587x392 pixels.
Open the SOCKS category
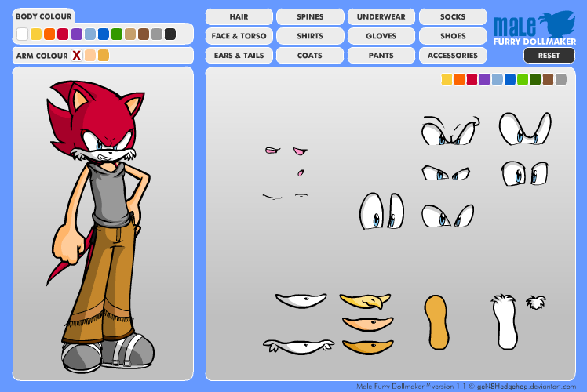(453, 16)
